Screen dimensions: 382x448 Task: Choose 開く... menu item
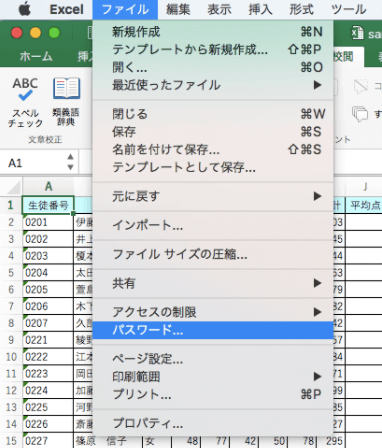coord(213,67)
